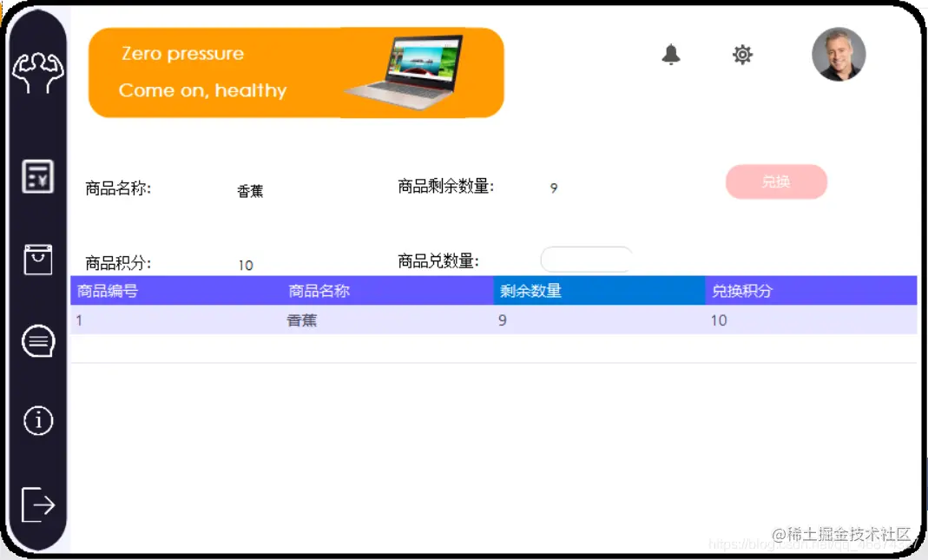Screen dimensions: 928x560
Task: Open the user profile avatar picture
Action: (x=839, y=54)
